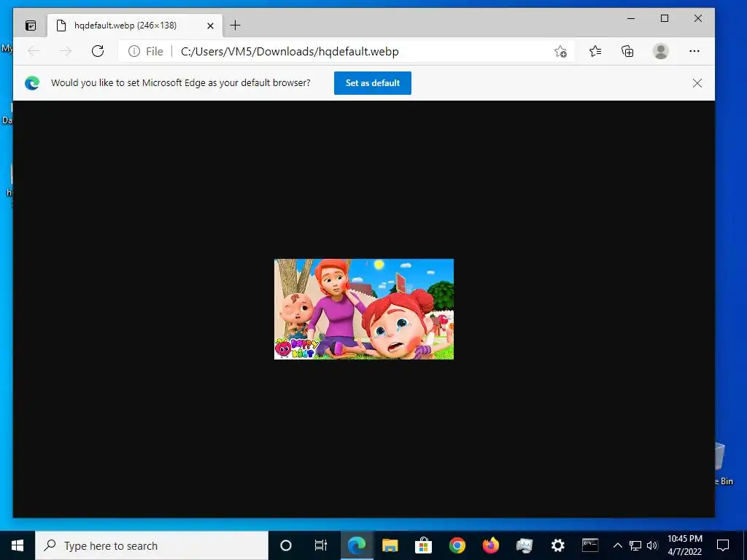
Task: Open Microsoft Store from the taskbar
Action: (423, 545)
